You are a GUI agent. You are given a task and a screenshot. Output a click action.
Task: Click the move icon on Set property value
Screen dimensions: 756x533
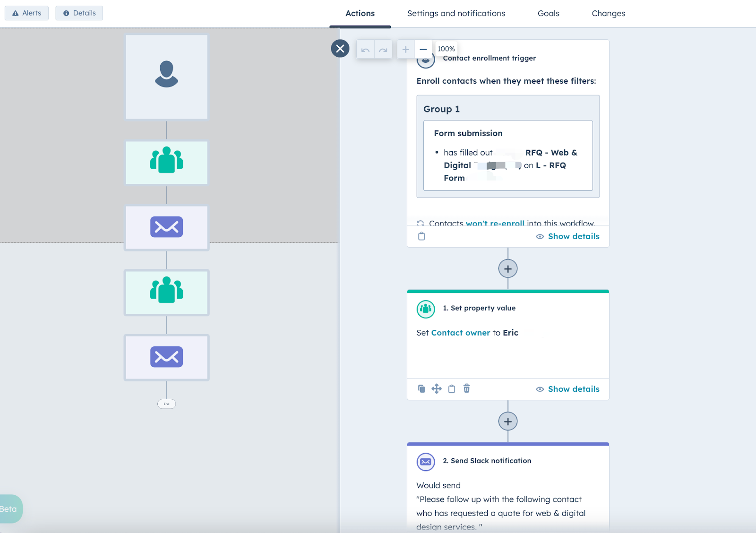coord(437,388)
